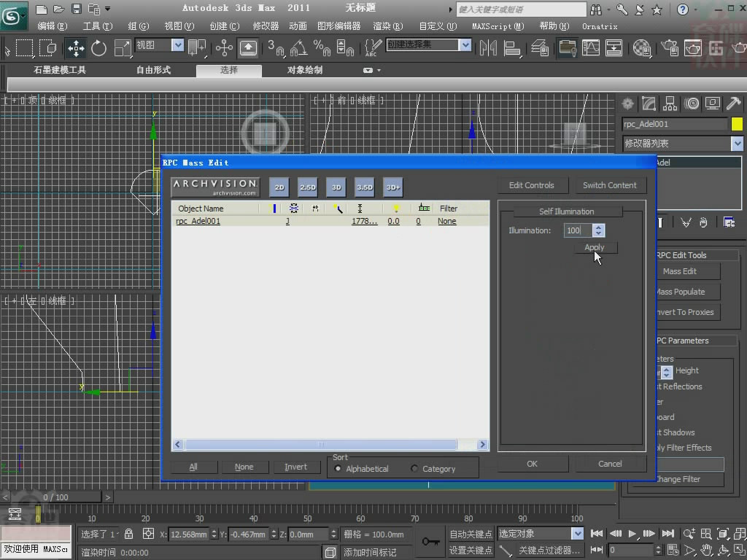Click the All selection button
This screenshot has height=560, width=747.
click(x=193, y=467)
